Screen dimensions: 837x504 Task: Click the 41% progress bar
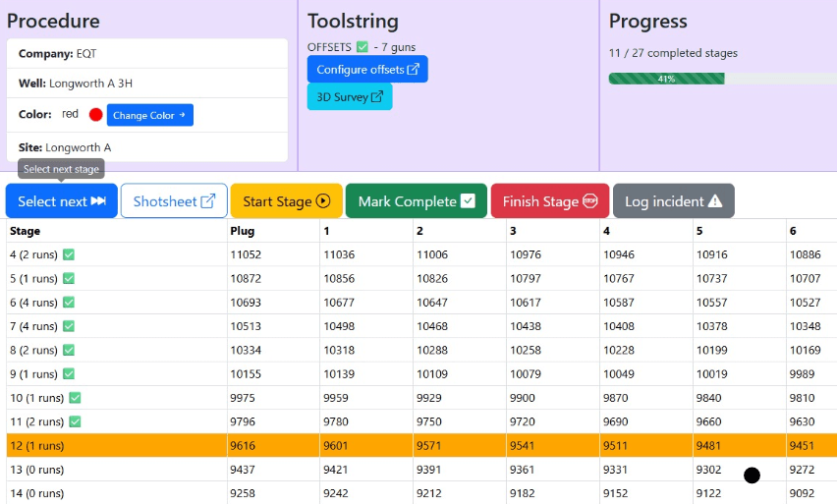667,79
